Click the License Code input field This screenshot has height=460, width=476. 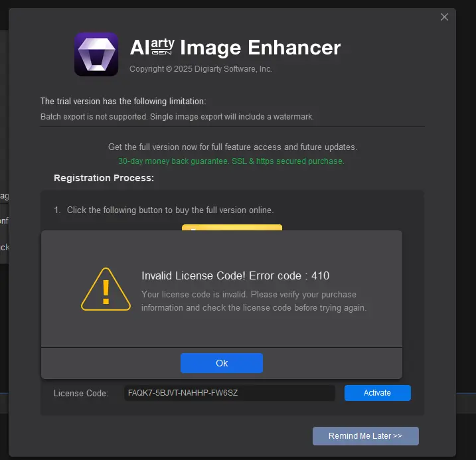pos(230,393)
